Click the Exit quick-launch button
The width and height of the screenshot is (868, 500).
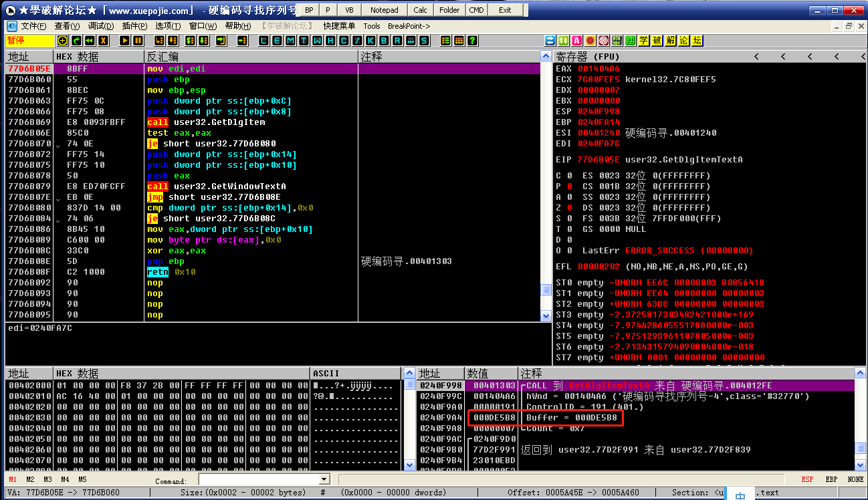505,10
